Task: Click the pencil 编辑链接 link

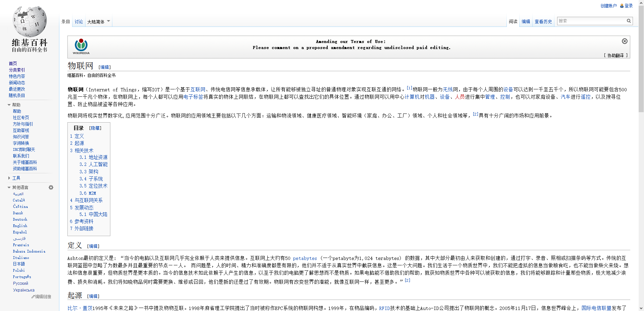Action: [x=42, y=297]
